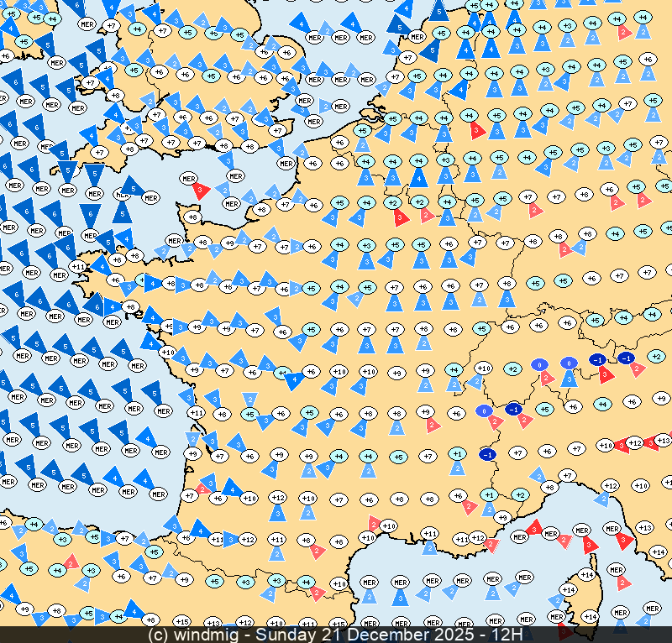Click the northernmost +14 label on Corsica
This screenshot has height=643, width=672.
[x=587, y=574]
